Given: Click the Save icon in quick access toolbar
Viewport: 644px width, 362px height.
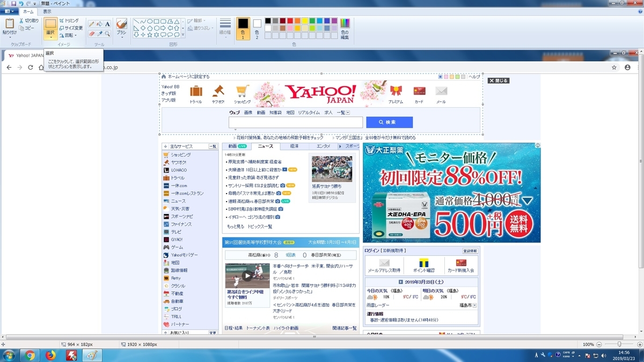Looking at the screenshot, I should coord(14,3).
